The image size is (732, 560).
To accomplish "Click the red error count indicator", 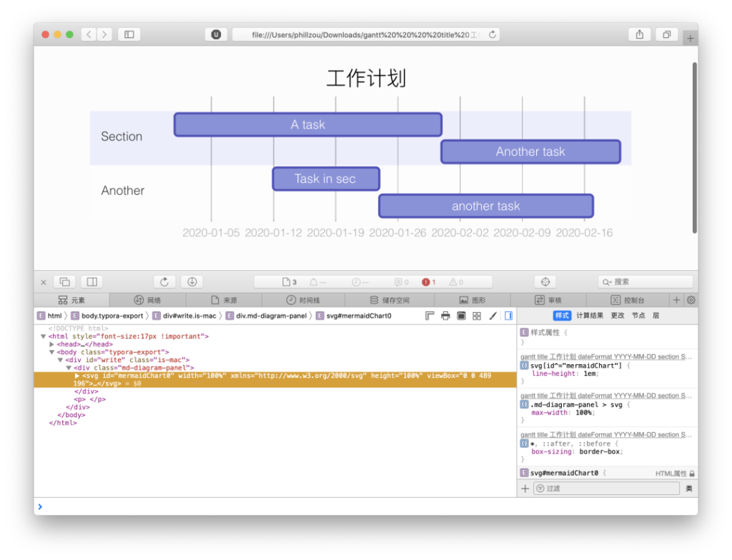I will 429,282.
